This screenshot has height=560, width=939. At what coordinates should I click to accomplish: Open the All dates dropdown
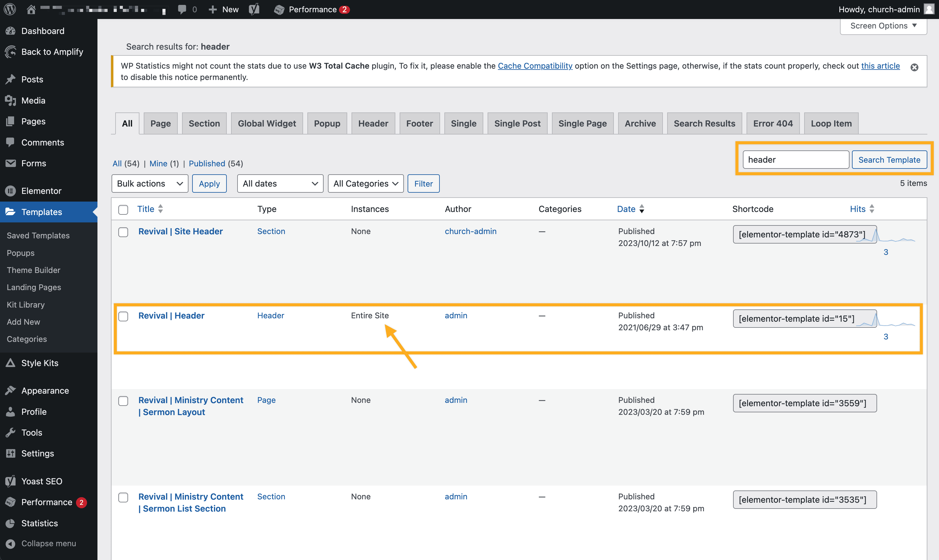[280, 184]
